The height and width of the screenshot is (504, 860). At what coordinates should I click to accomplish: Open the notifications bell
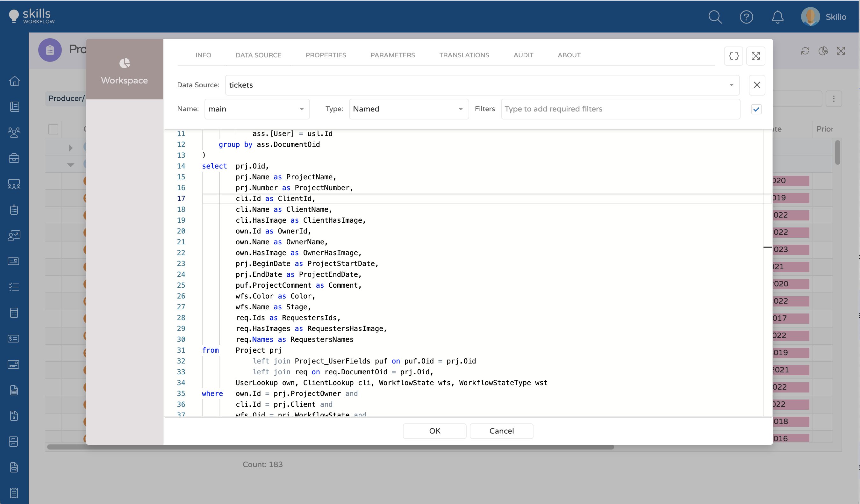[x=778, y=17]
